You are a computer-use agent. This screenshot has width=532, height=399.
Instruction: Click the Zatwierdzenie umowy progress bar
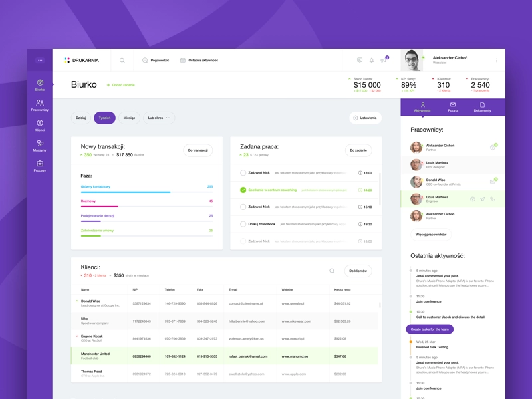pos(147,236)
